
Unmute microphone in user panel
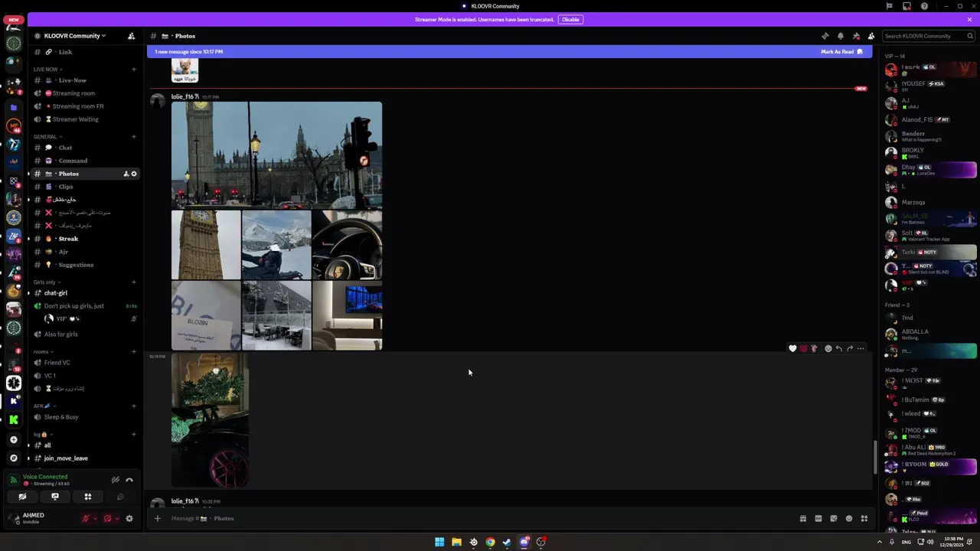click(87, 519)
